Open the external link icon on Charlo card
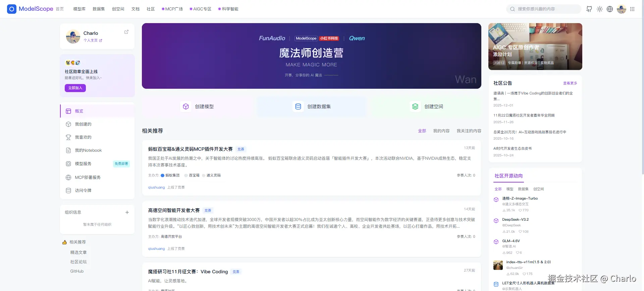This screenshot has width=644, height=291. [x=126, y=32]
